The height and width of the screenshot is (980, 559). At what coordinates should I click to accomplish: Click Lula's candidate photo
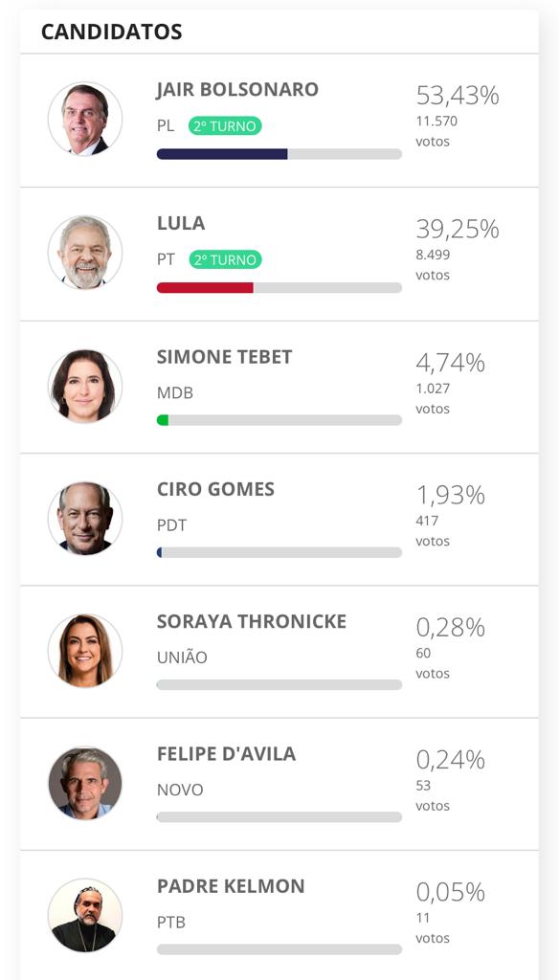[85, 253]
